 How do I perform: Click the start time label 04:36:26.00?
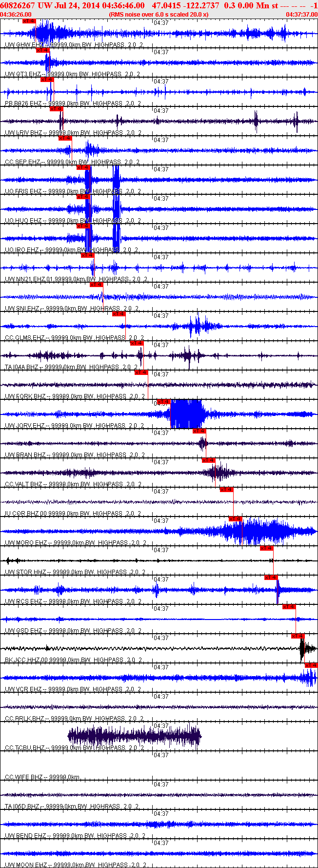coord(16,15)
